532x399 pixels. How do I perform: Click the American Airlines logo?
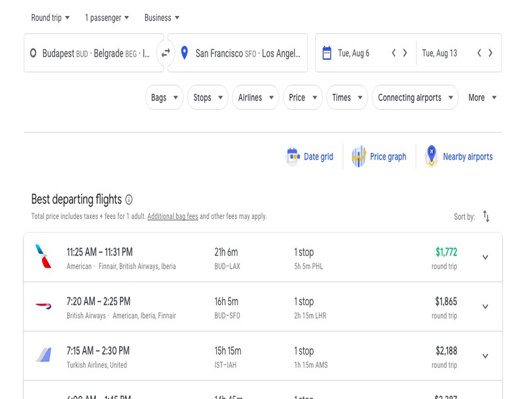click(43, 257)
